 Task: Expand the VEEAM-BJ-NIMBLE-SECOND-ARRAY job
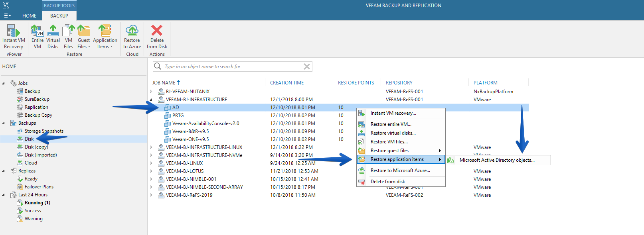click(151, 187)
